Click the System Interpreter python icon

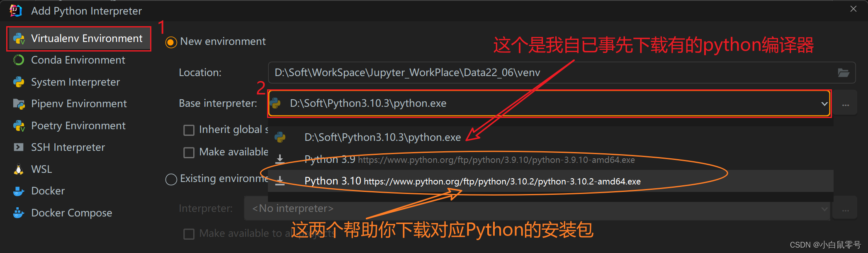coord(19,82)
